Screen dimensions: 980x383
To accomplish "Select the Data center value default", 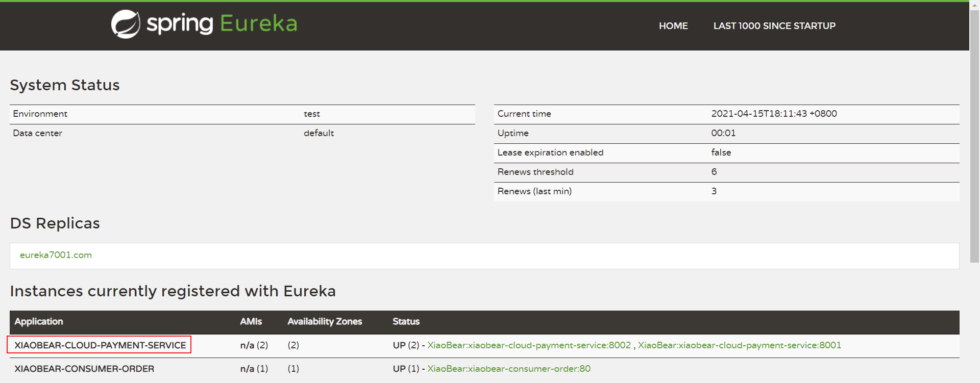I will (319, 133).
